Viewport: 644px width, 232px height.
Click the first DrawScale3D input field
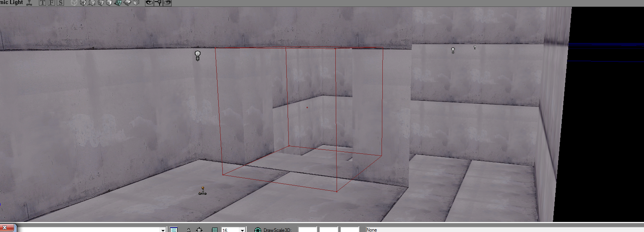(x=307, y=230)
